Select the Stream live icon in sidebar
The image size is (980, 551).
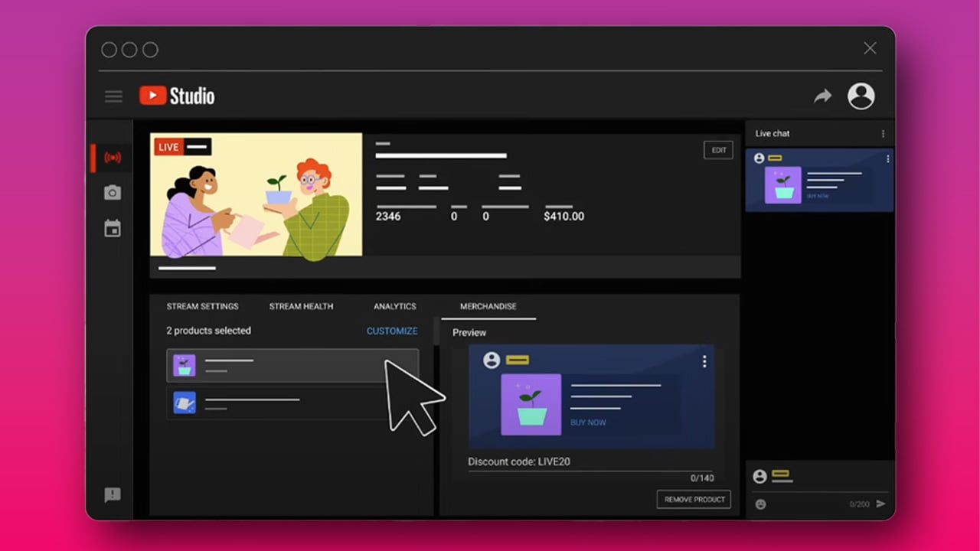[113, 158]
